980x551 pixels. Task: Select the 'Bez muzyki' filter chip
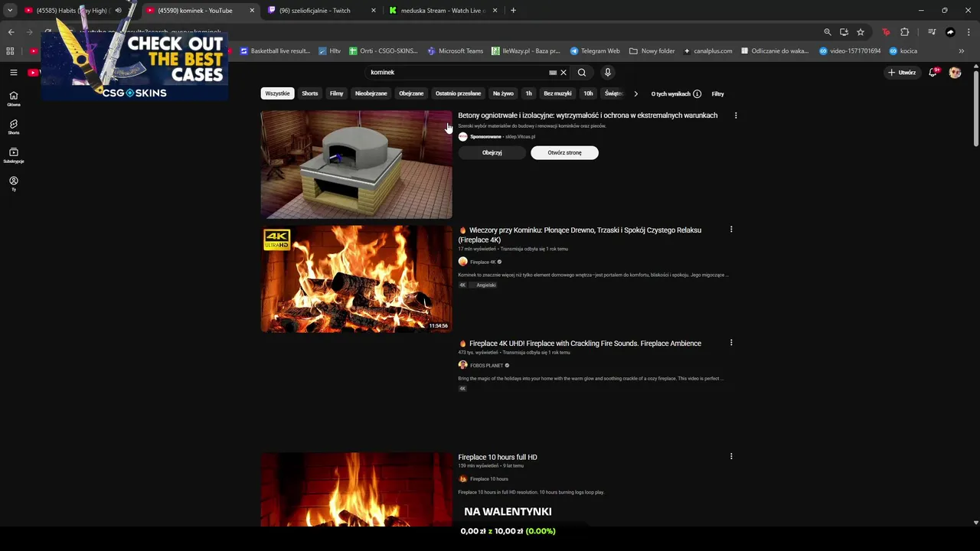click(557, 93)
